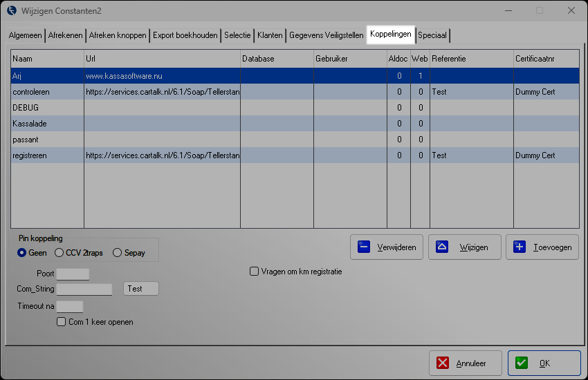Click into the Poort input field
This screenshot has width=588, height=380.
click(x=73, y=274)
